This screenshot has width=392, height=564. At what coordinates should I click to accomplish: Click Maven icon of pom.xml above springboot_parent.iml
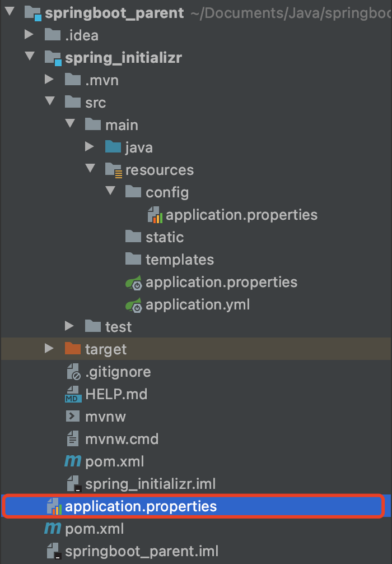coord(53,528)
